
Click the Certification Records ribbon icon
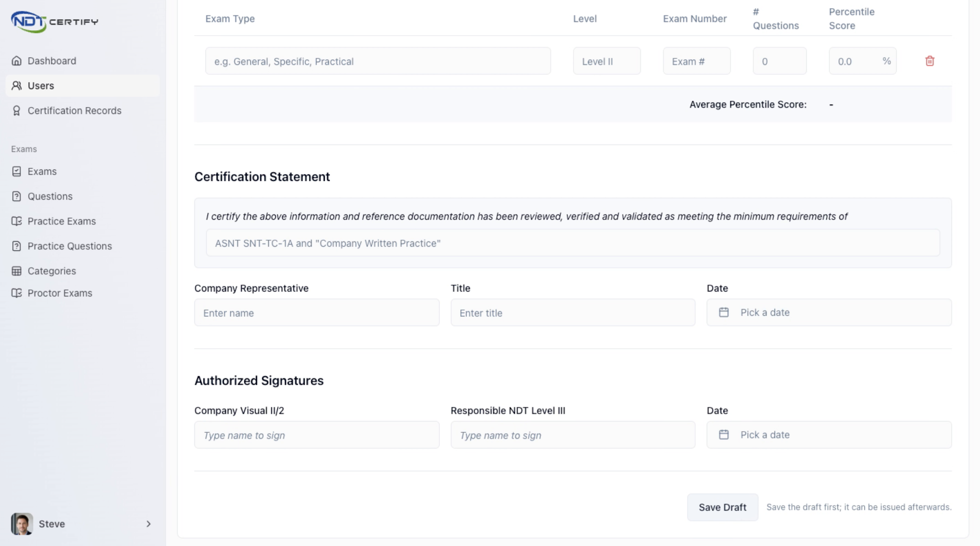(x=16, y=111)
